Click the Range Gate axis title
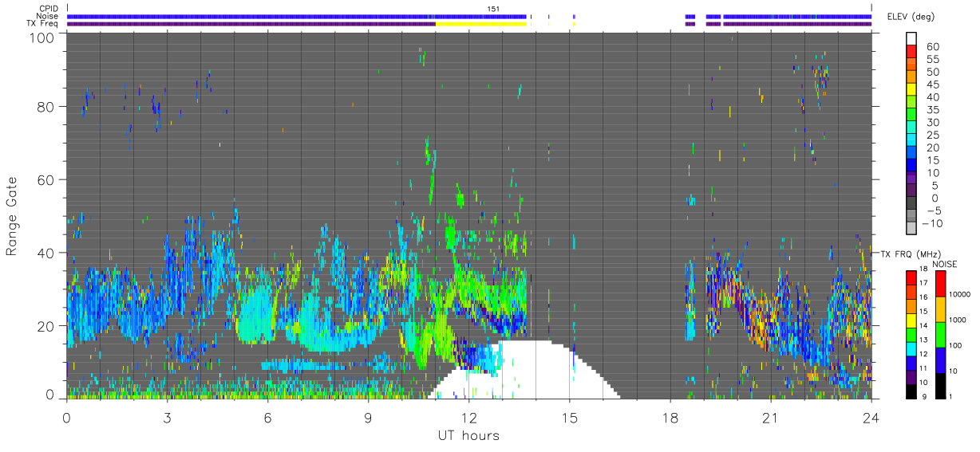The width and height of the screenshot is (980, 452). [x=12, y=215]
